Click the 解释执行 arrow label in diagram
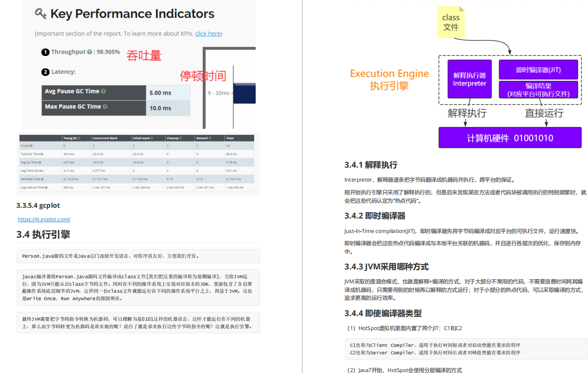The image size is (588, 373). pos(467,113)
